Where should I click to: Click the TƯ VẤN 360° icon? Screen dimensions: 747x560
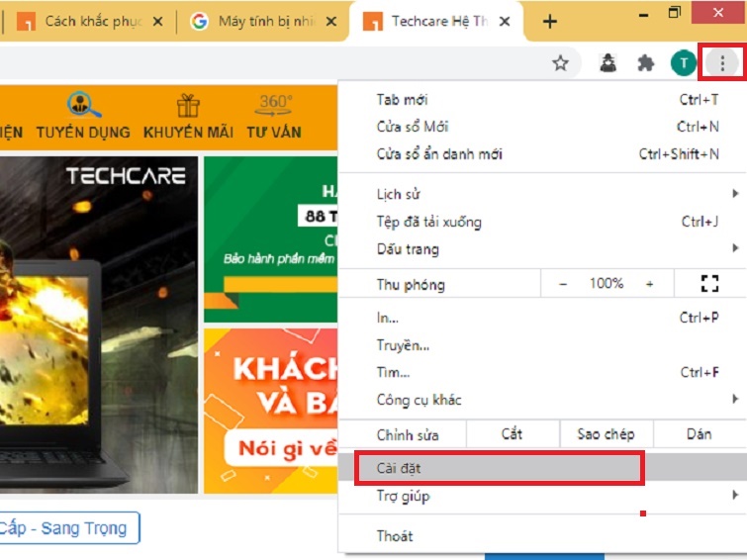pyautogui.click(x=274, y=105)
